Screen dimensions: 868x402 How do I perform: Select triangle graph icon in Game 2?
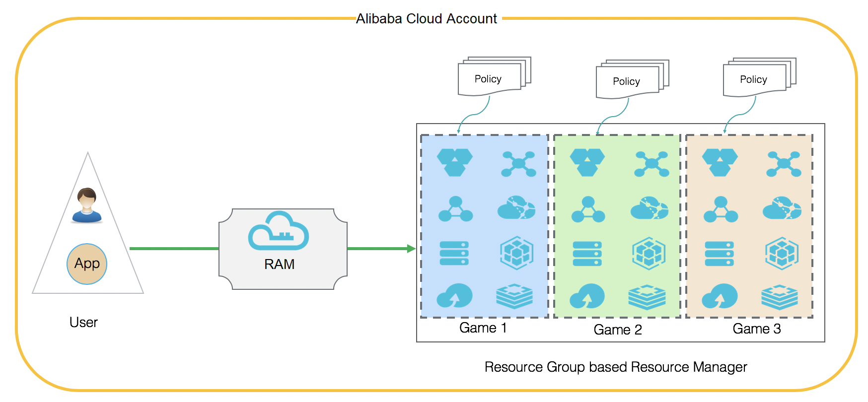(588, 209)
